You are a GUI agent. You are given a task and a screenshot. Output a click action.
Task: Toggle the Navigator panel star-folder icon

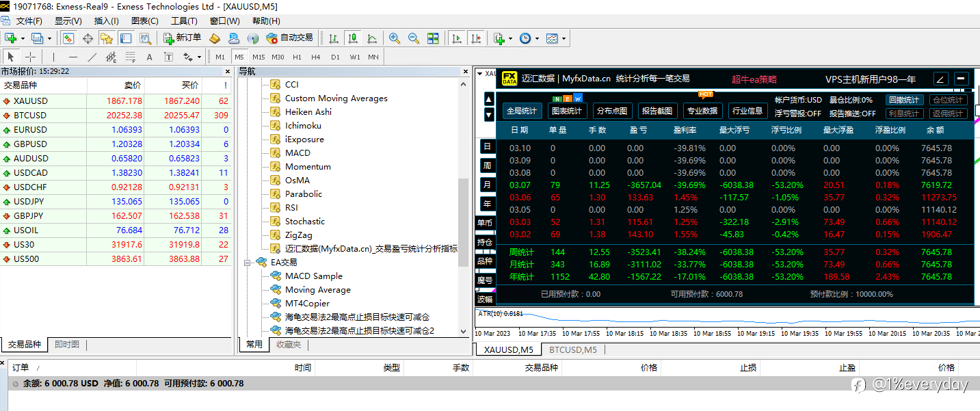[106, 38]
